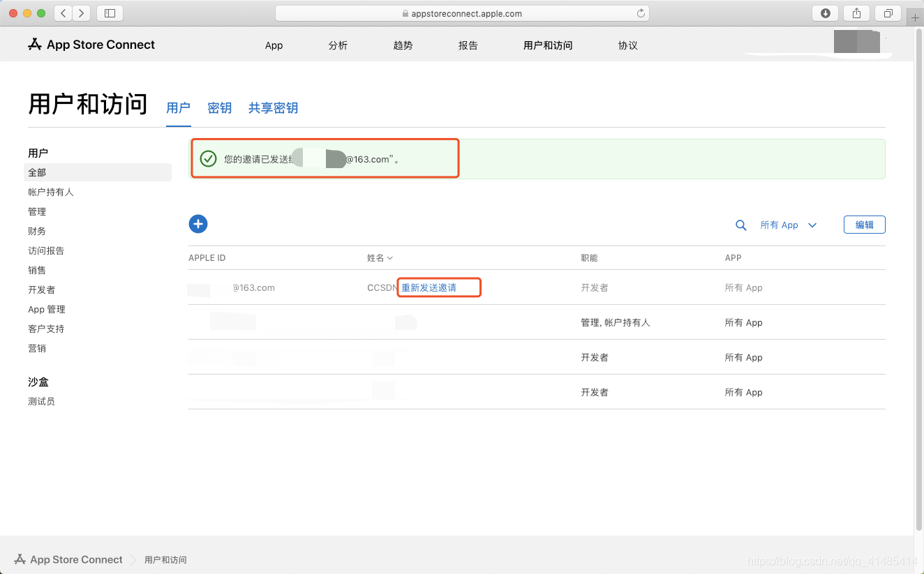
Task: Show all tabs overview icon
Action: click(x=888, y=13)
